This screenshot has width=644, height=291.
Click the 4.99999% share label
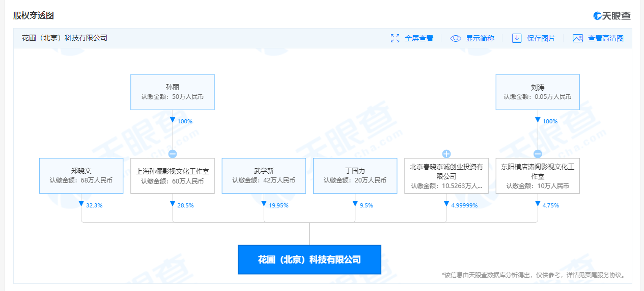[464, 205]
